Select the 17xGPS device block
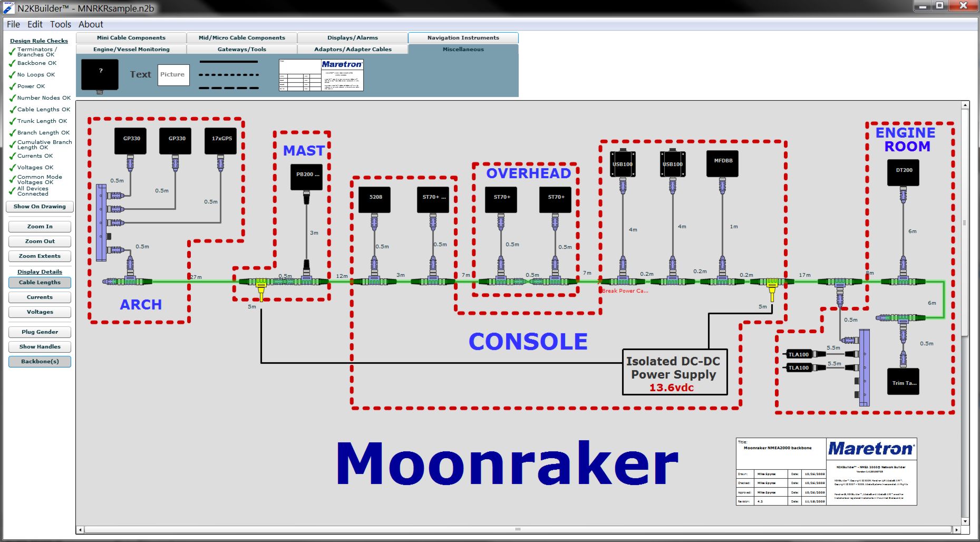This screenshot has width=980, height=542. tap(221, 141)
